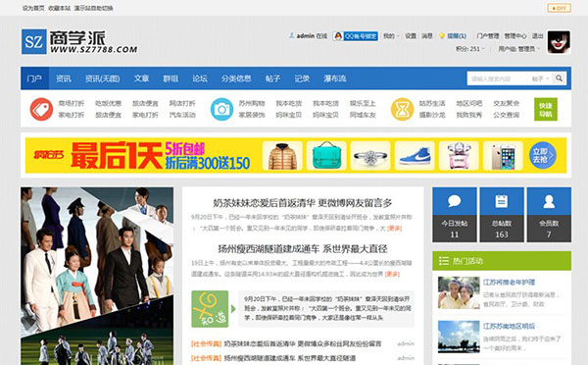
Task: Open the 我的 dropdown in header
Action: tap(391, 36)
